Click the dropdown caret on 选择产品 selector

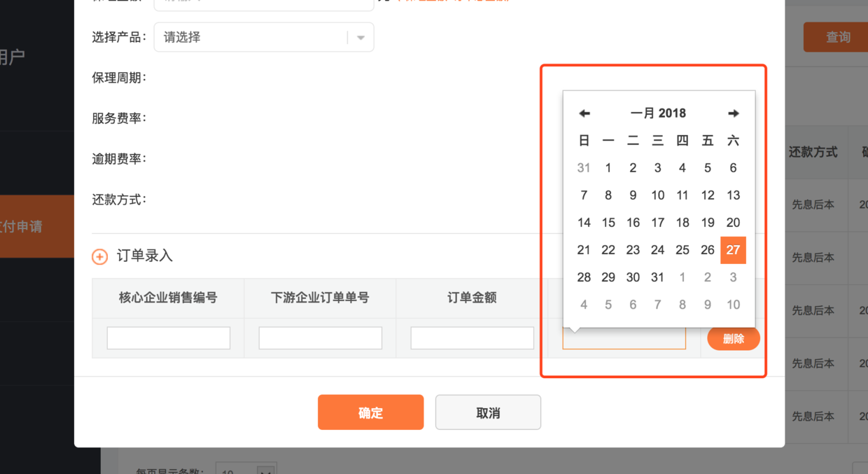(360, 37)
